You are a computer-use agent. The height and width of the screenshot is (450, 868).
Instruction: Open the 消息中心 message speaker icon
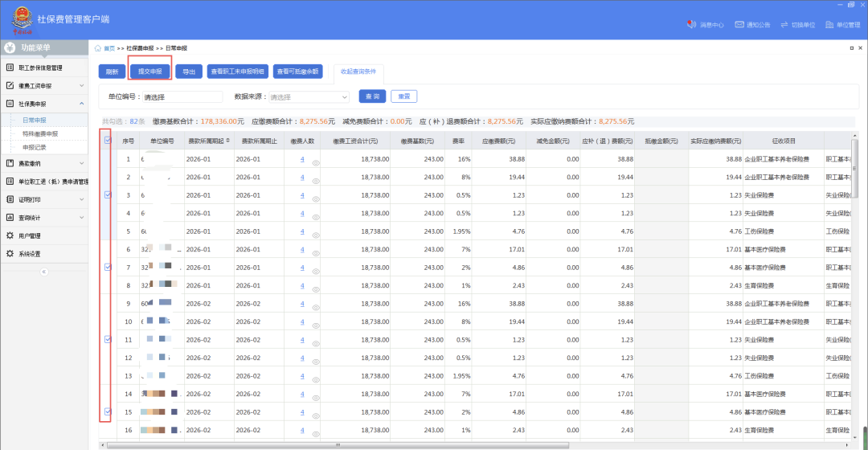pyautogui.click(x=691, y=24)
